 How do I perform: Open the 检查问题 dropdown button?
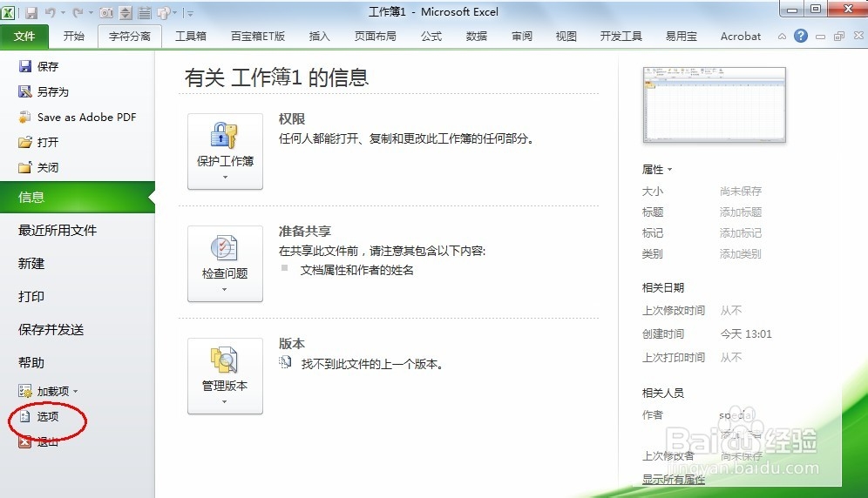(x=226, y=264)
